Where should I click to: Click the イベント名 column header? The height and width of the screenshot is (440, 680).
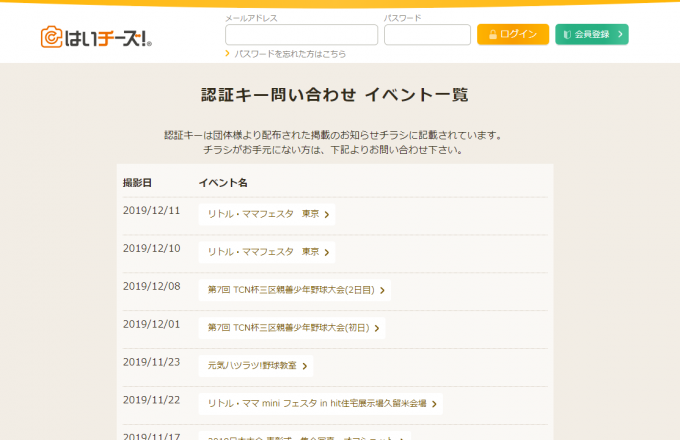pyautogui.click(x=222, y=183)
